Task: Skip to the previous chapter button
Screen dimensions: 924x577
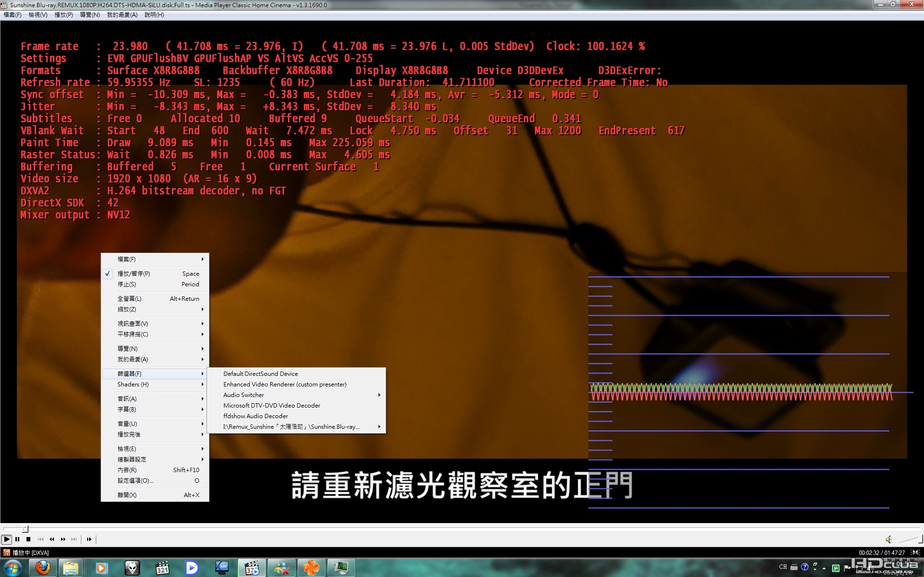Action: tap(40, 539)
